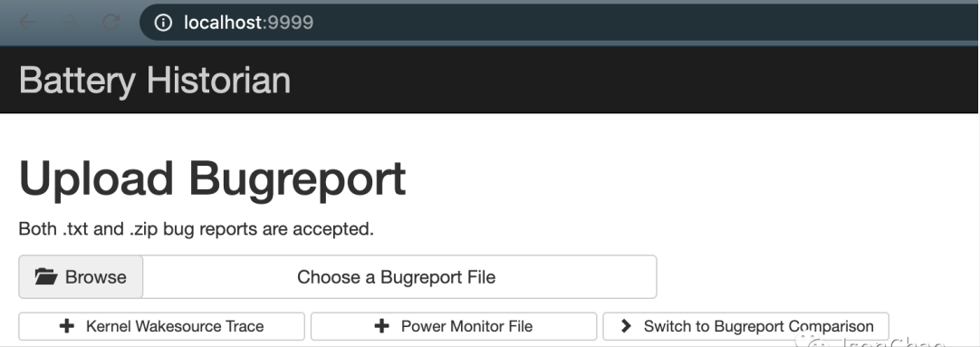The width and height of the screenshot is (980, 347).
Task: Click the accepted .txt and .zip formats text
Action: 197,229
